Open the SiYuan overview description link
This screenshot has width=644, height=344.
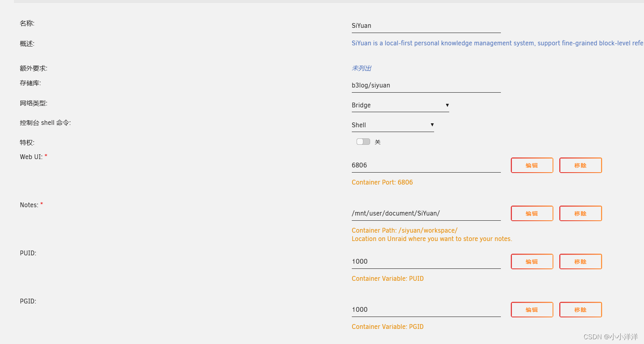(x=497, y=43)
